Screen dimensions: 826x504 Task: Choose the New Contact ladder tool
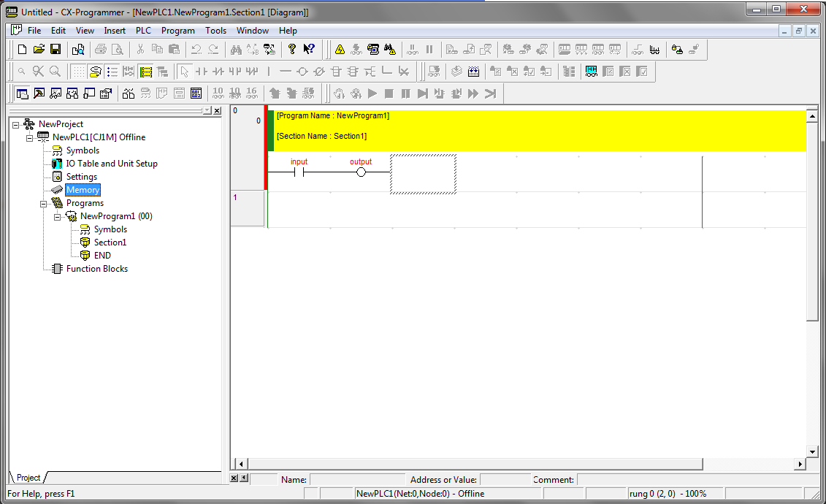[x=202, y=72]
